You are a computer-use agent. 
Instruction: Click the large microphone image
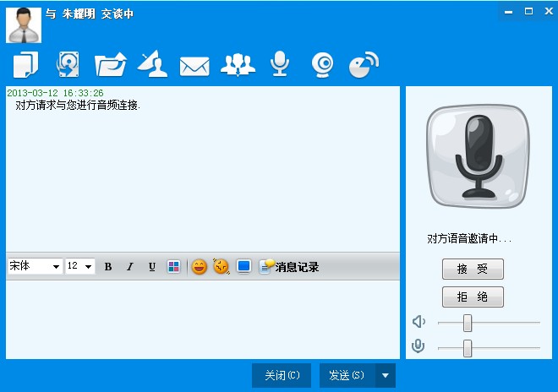[x=479, y=156]
